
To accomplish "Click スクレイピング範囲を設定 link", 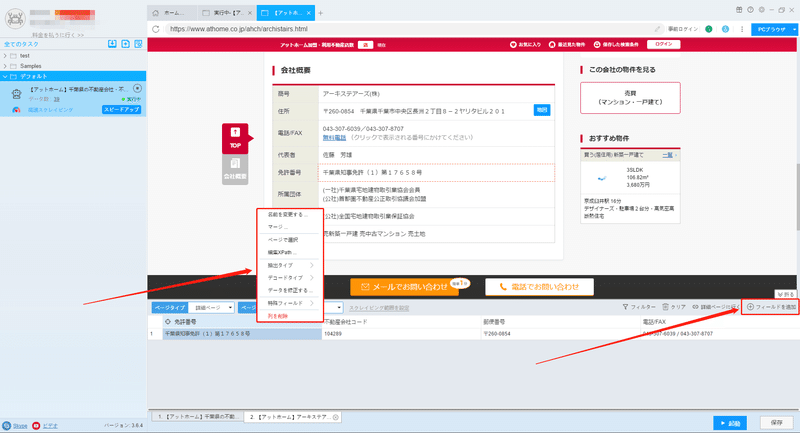I will [x=379, y=308].
